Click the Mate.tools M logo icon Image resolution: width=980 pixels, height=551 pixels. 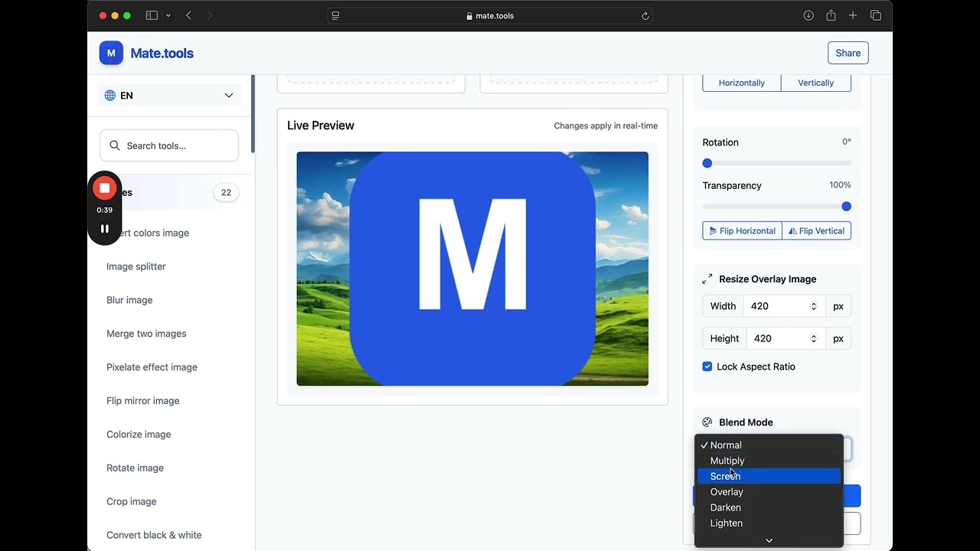coord(111,53)
